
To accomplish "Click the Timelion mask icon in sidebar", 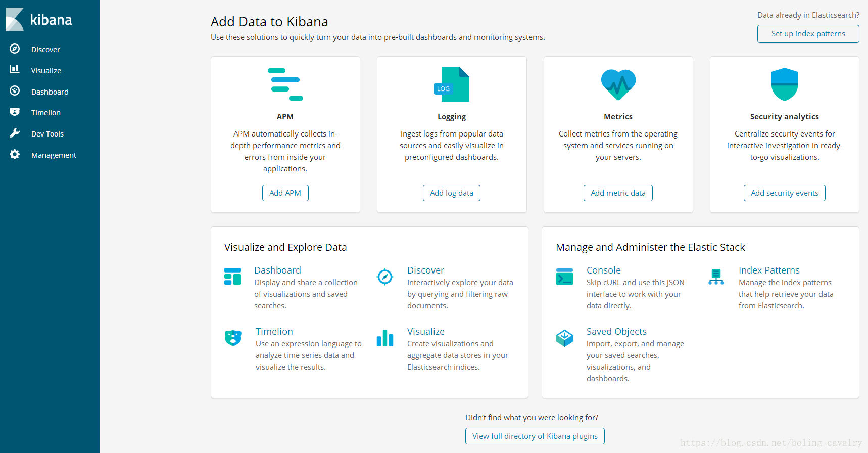I will tap(15, 112).
